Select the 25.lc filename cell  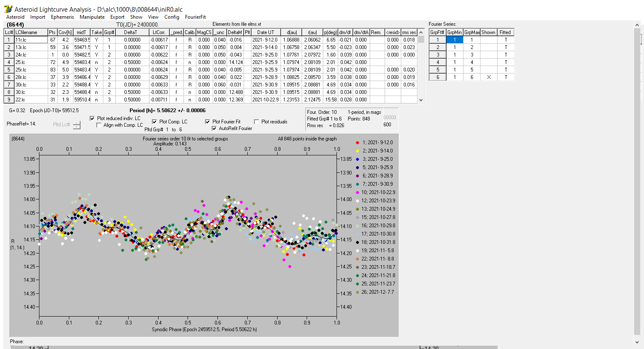[x=31, y=62]
